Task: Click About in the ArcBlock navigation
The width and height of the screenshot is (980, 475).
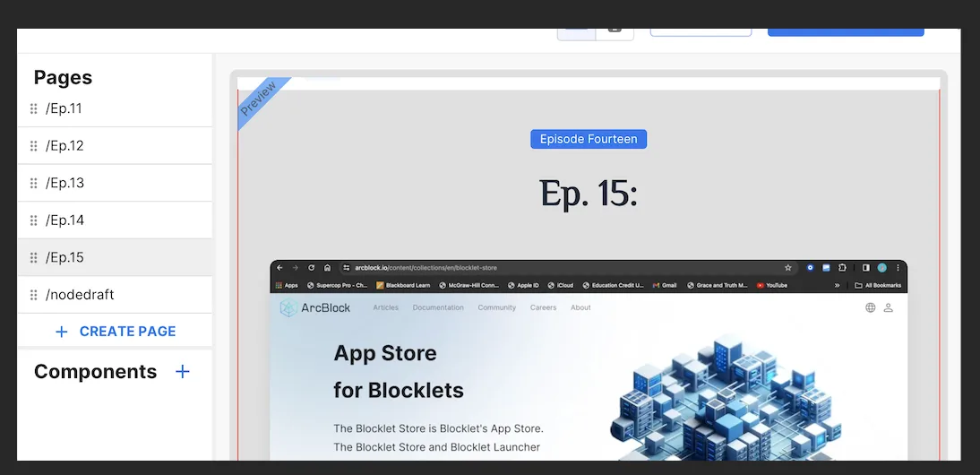Action: pos(580,307)
